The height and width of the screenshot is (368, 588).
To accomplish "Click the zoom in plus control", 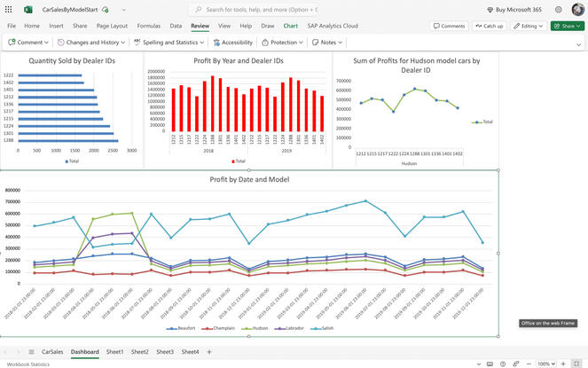I will click(561, 364).
